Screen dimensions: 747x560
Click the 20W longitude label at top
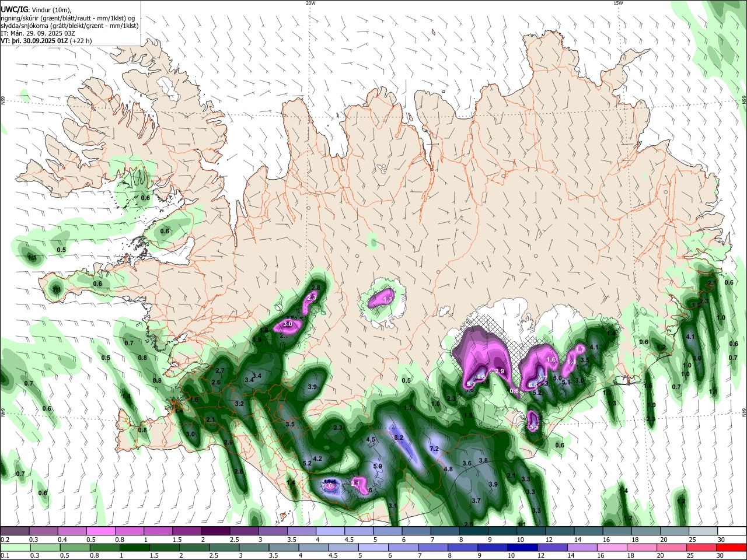pyautogui.click(x=310, y=3)
